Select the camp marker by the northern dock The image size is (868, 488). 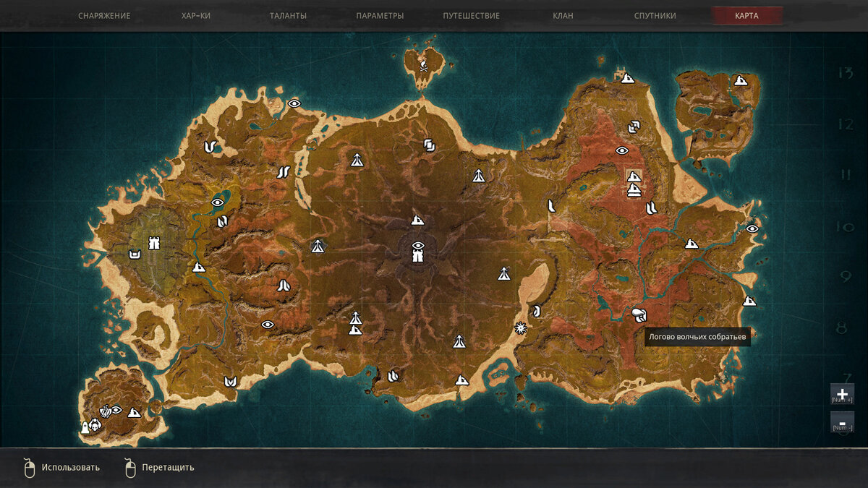[x=628, y=77]
